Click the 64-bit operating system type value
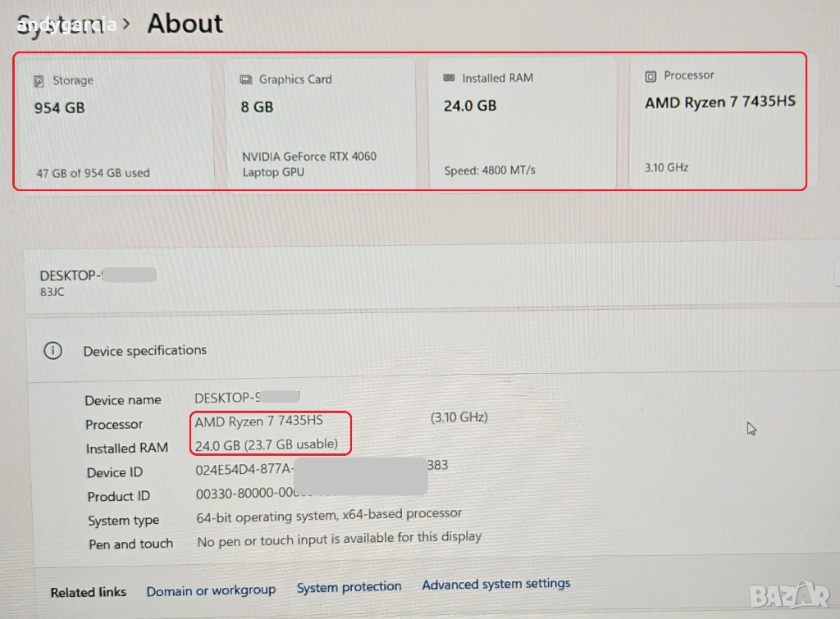The width and height of the screenshot is (840, 619). coord(329,516)
